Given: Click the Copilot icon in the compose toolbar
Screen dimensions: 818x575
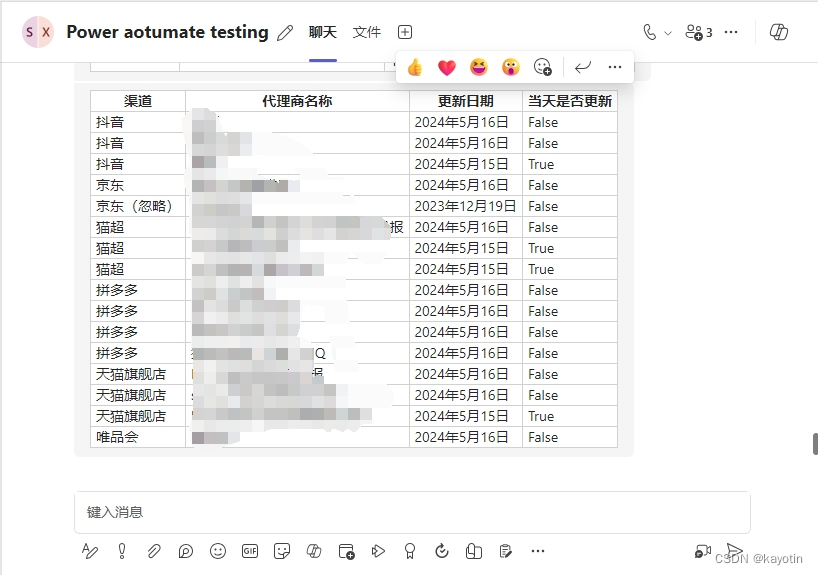Looking at the screenshot, I should pyautogui.click(x=314, y=551).
